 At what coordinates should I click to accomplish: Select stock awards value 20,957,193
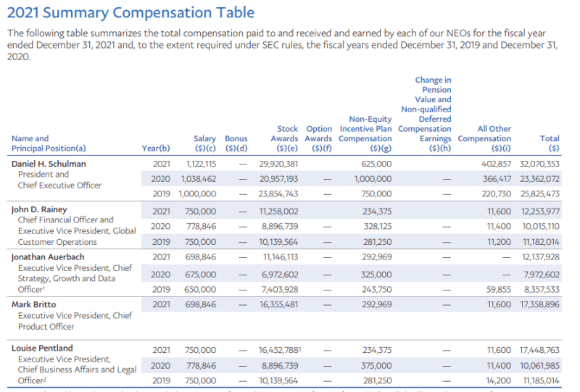[x=278, y=179]
